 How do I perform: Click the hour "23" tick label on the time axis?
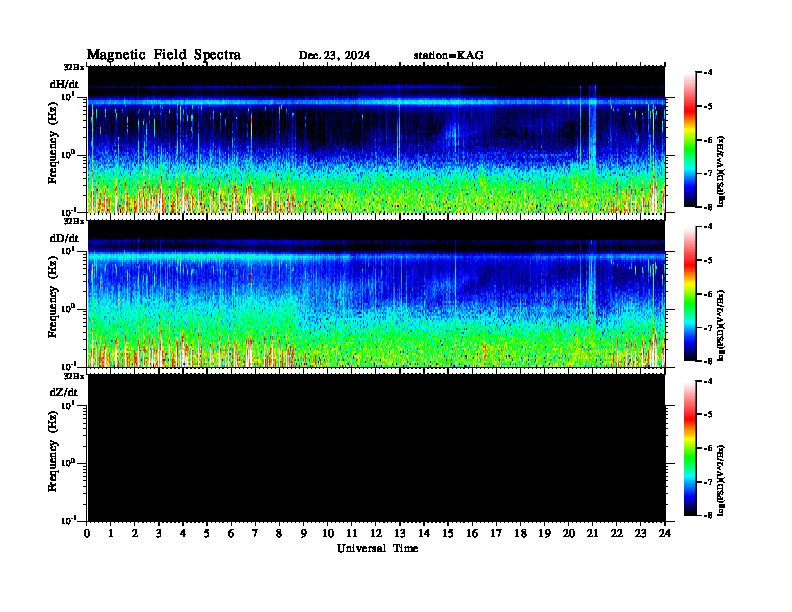pyautogui.click(x=640, y=533)
